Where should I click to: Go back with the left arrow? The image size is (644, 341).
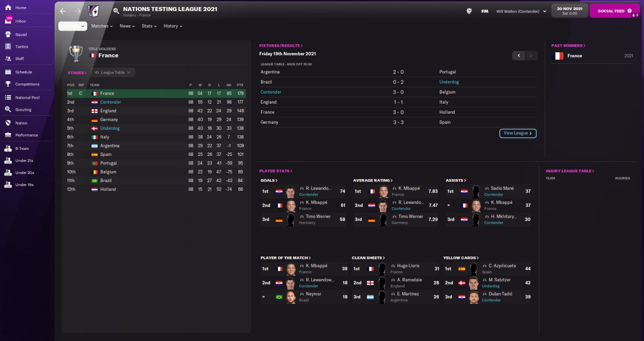pyautogui.click(x=63, y=11)
